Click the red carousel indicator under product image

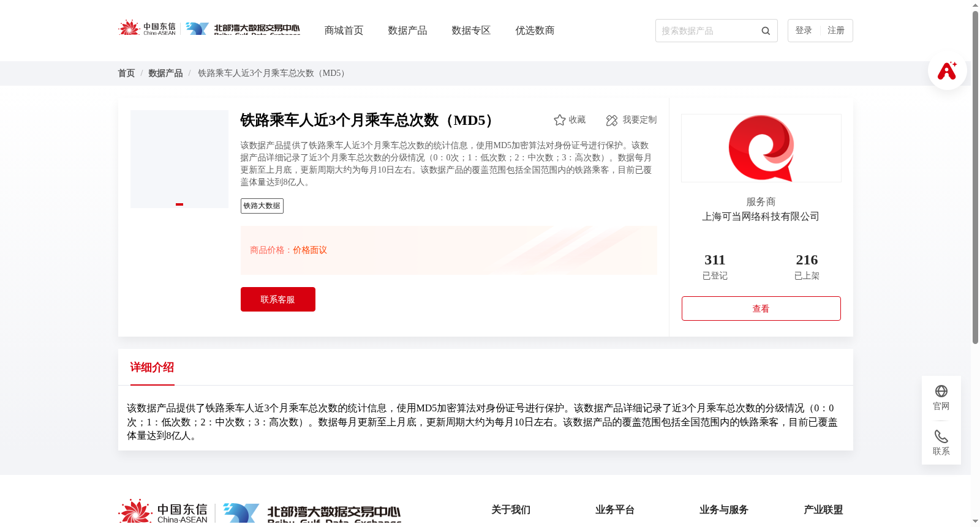pos(179,204)
